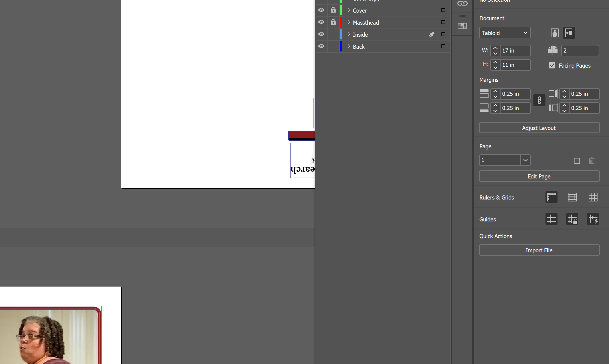
Task: Expand the Back layer
Action: (349, 47)
